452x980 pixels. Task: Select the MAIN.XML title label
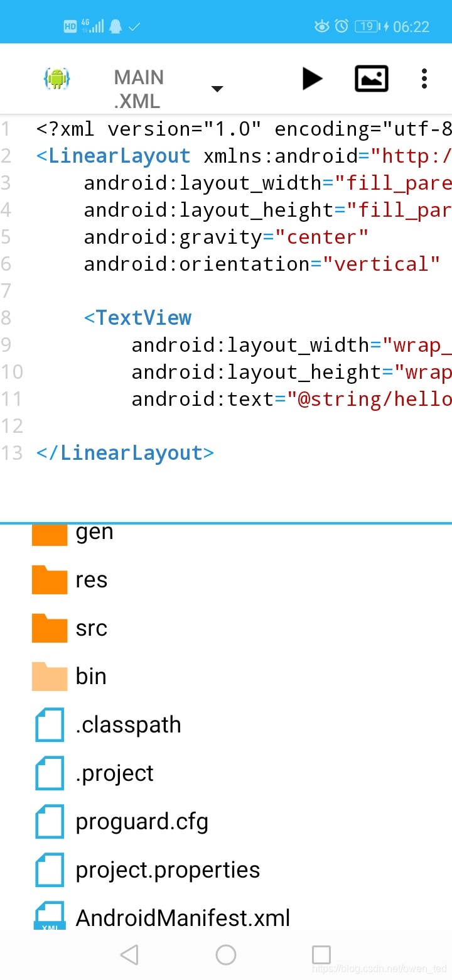(139, 89)
